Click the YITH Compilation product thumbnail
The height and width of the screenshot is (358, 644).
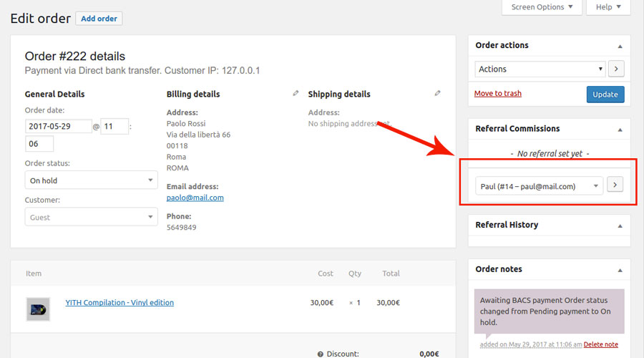[38, 309]
